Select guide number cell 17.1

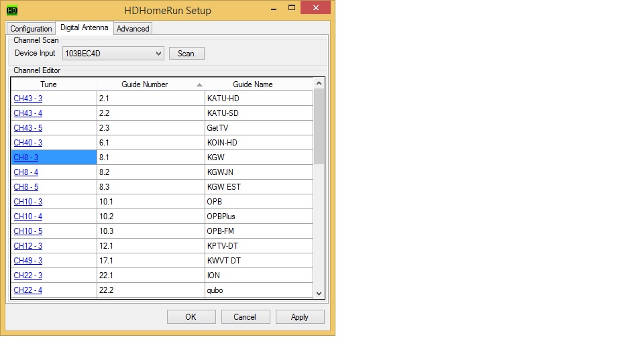coord(151,261)
